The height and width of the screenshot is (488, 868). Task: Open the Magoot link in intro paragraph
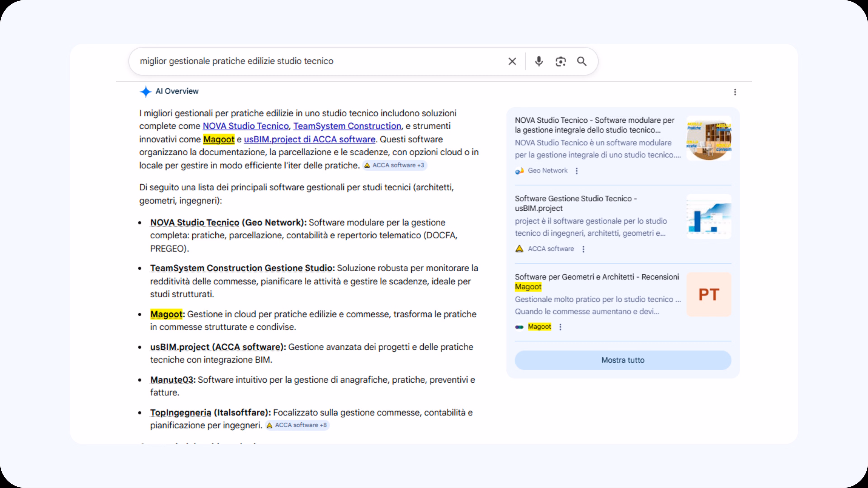[x=219, y=139]
